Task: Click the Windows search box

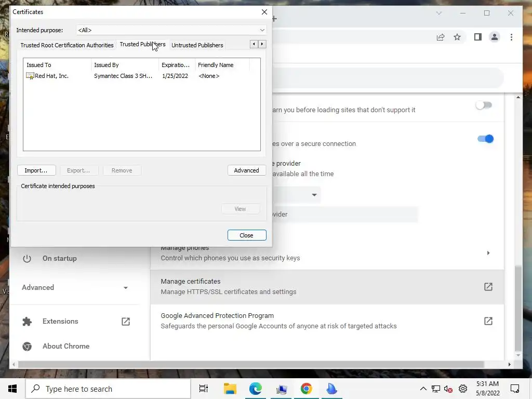Action: [x=108, y=389]
